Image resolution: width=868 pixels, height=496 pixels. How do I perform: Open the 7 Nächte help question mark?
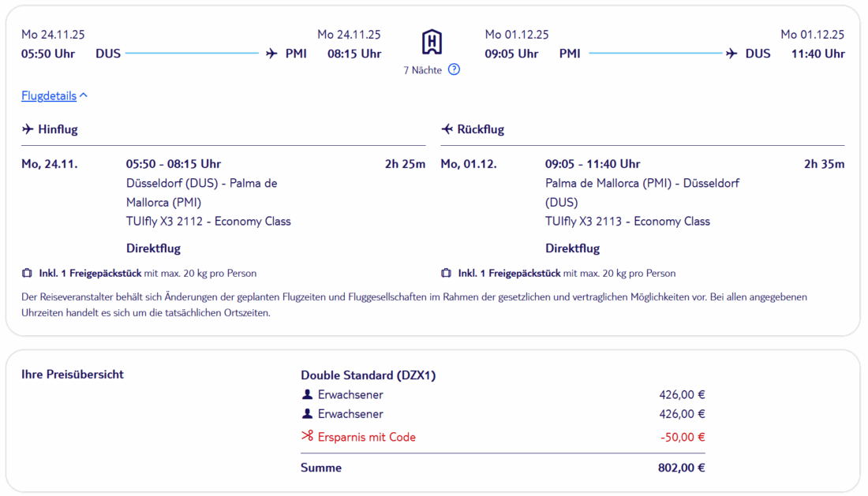point(454,69)
